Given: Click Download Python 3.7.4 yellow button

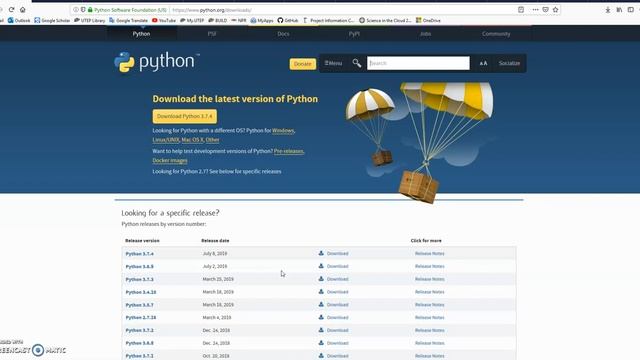Looking at the screenshot, I should tap(185, 116).
